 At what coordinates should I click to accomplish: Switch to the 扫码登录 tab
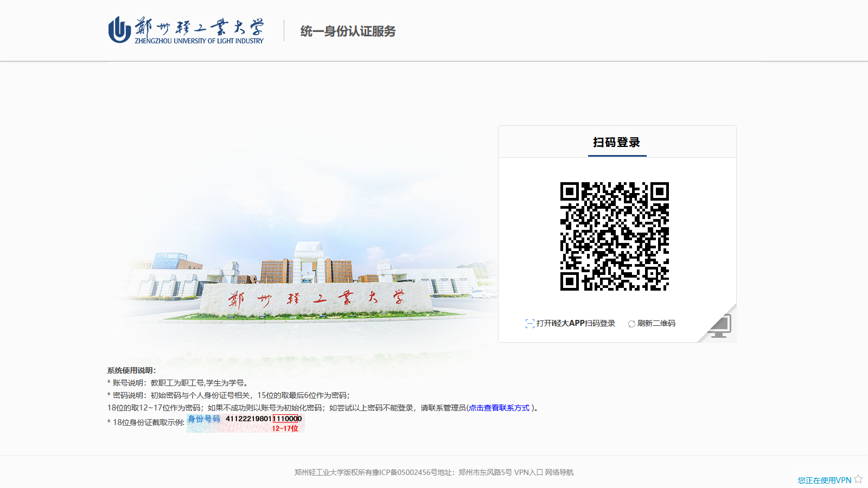[616, 142]
